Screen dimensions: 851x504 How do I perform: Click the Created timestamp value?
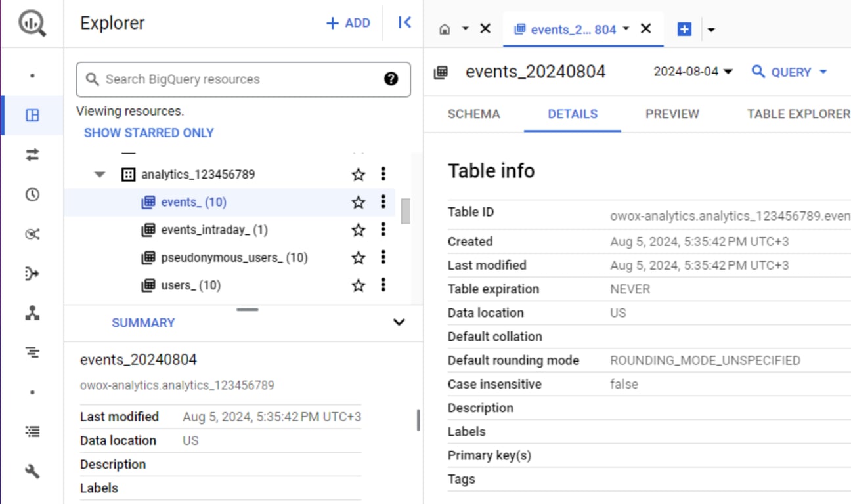click(x=699, y=241)
